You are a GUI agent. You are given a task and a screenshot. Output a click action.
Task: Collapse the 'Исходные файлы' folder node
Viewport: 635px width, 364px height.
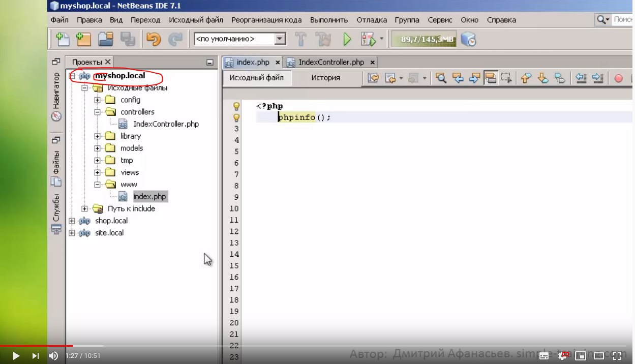(x=85, y=88)
